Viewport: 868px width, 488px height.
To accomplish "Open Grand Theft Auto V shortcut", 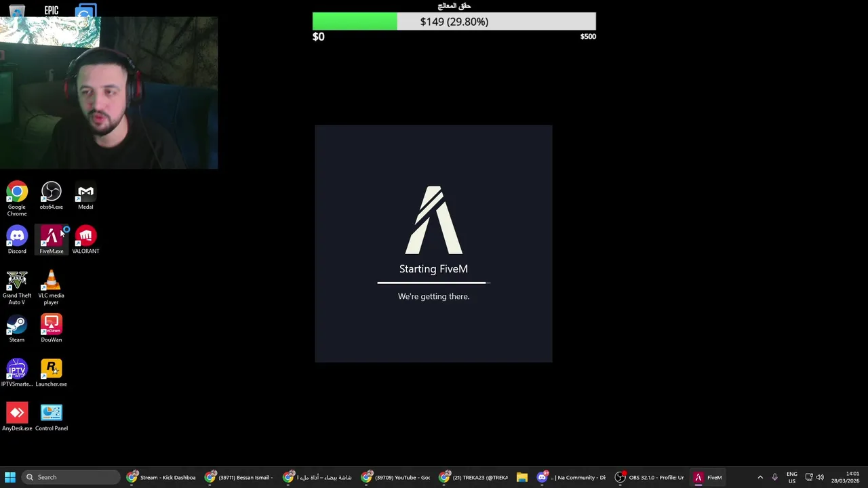I will [x=17, y=287].
